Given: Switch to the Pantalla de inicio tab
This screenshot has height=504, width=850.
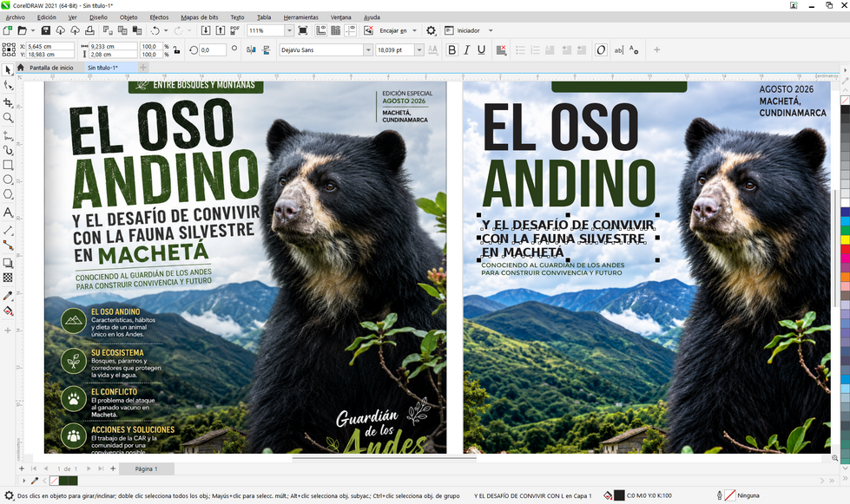Looking at the screenshot, I should 51,68.
